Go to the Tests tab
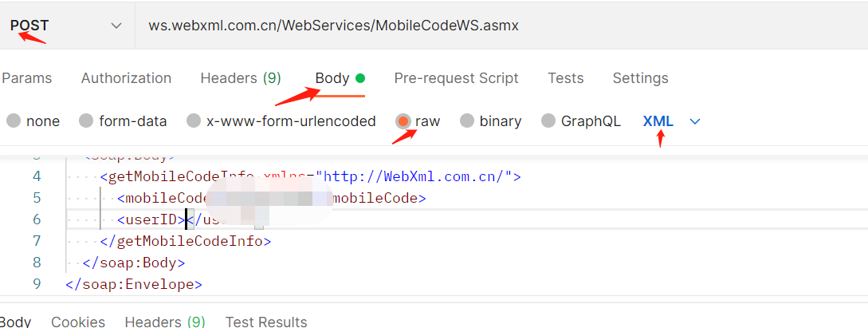Viewport: 868px width, 328px height. [565, 78]
